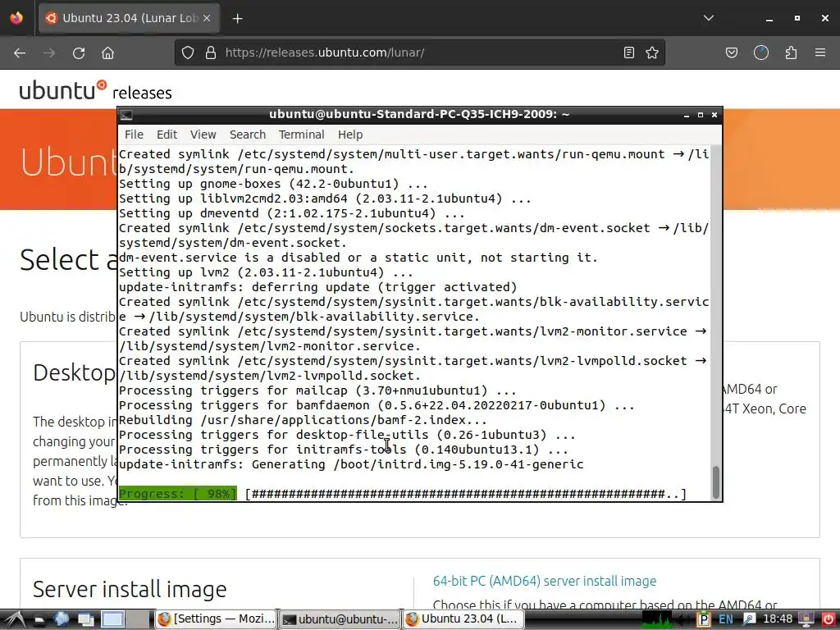Image resolution: width=840 pixels, height=630 pixels.
Task: Open the terminal Help menu
Action: (349, 135)
